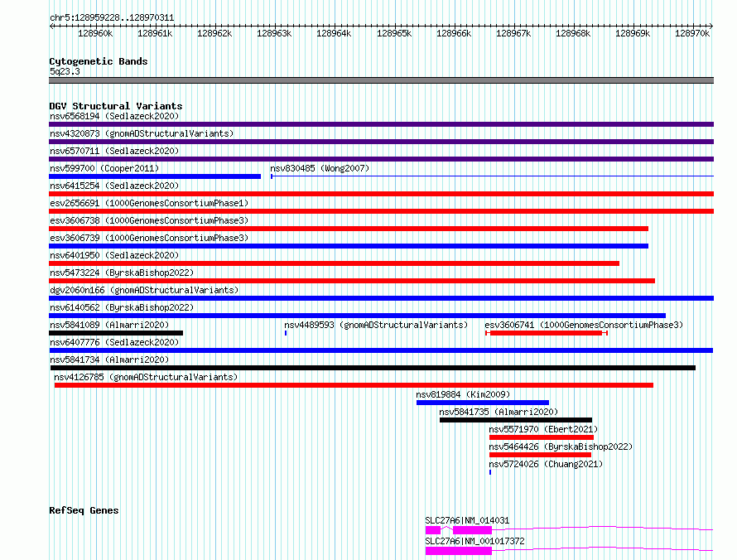Click the 128970k ruler position label
The height and width of the screenshot is (560, 737).
692,33
